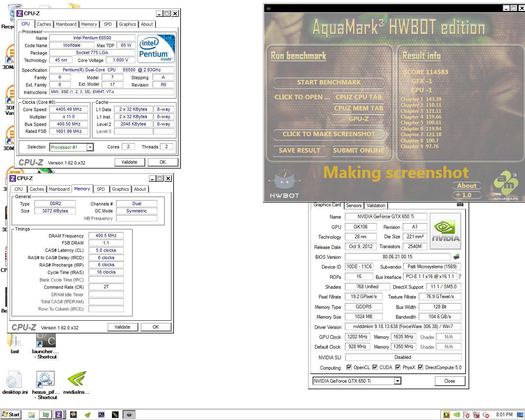Click the HWBOT robot logo
This screenshot has height=420, width=525.
coord(284,184)
